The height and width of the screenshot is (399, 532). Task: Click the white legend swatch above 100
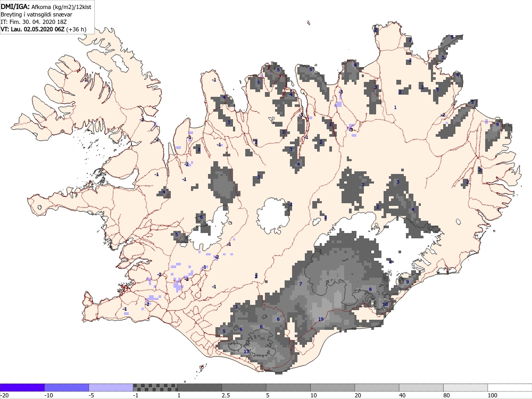click(510, 387)
